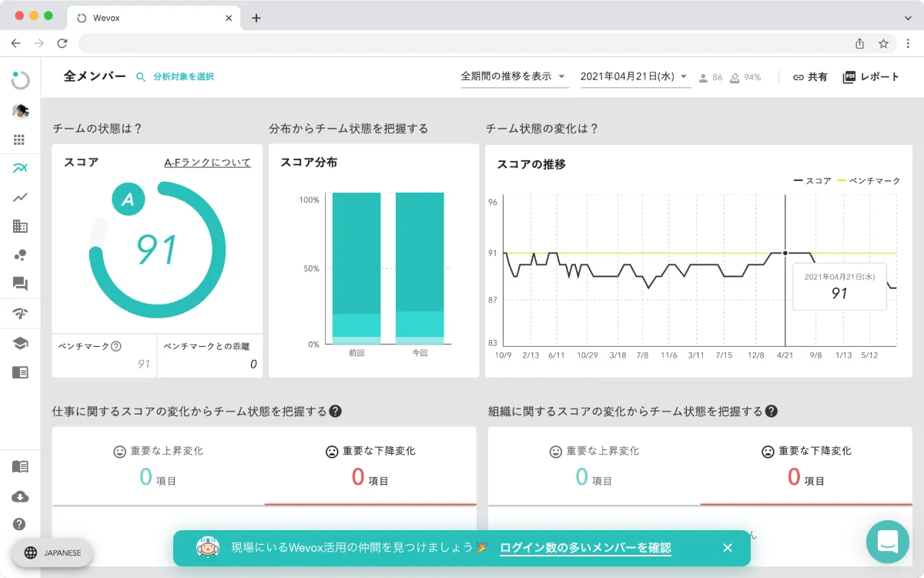Screen dimensions: 924x578
Task: Open the building organization icon in sidebar
Action: (20, 226)
